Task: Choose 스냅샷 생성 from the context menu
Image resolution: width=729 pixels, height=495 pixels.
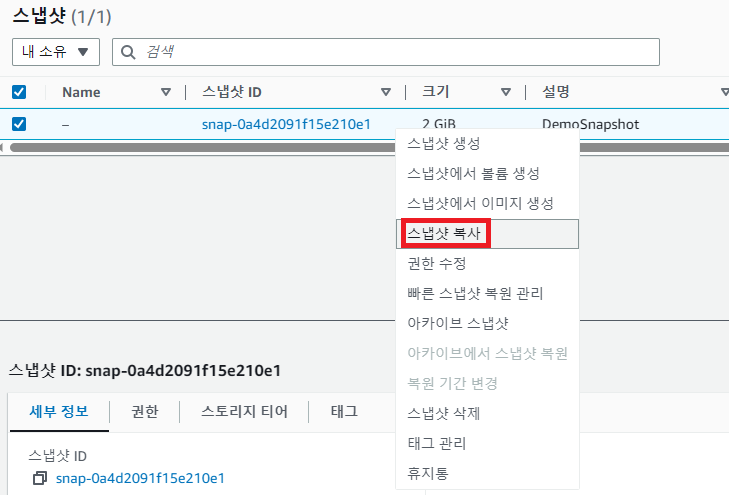Action: pyautogui.click(x=487, y=144)
